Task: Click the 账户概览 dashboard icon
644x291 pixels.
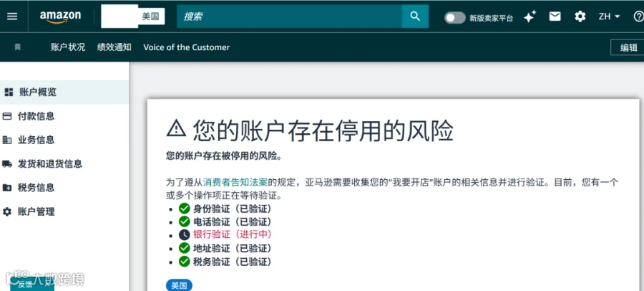Action: 9,92
